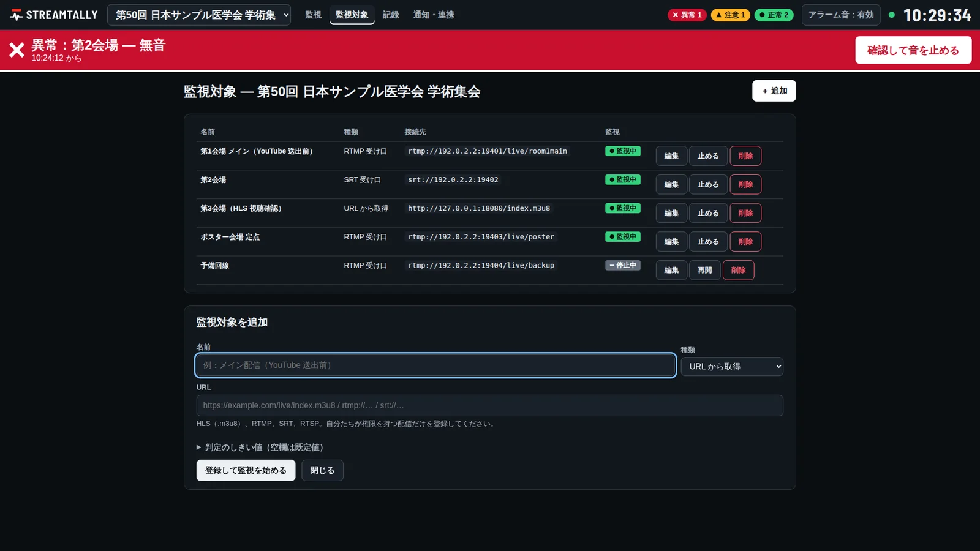Click 登録して監視を始める button
This screenshot has height=551, width=980.
[x=246, y=470]
